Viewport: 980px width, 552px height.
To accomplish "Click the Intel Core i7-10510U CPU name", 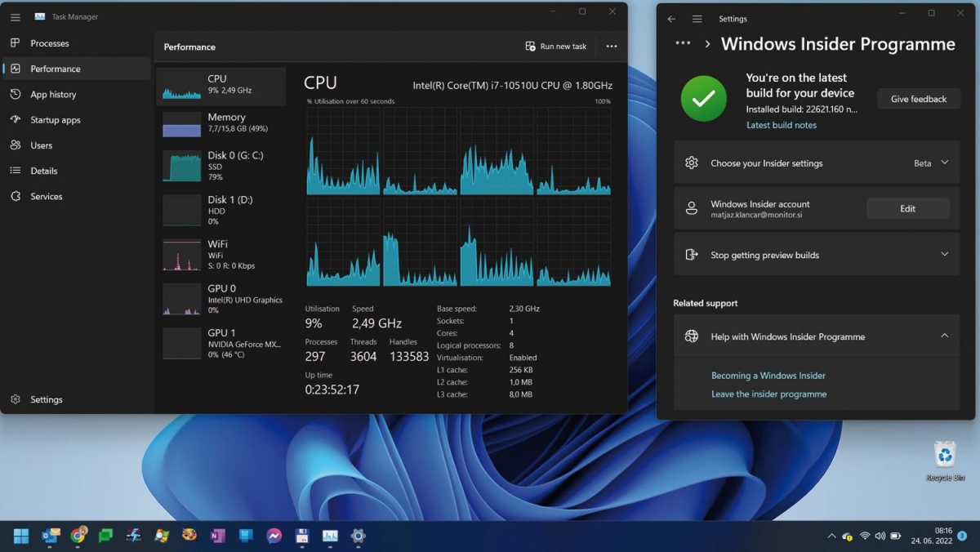I will 512,85.
